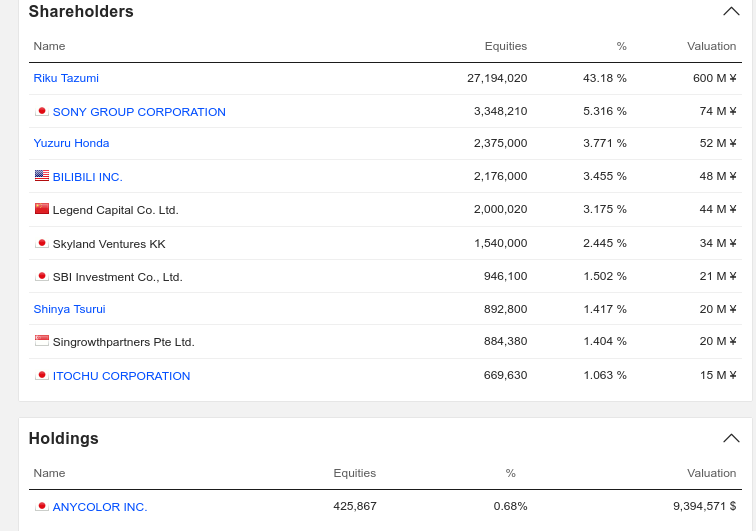The height and width of the screenshot is (531, 756).
Task: Click percentage value 43.18 %
Action: (605, 78)
